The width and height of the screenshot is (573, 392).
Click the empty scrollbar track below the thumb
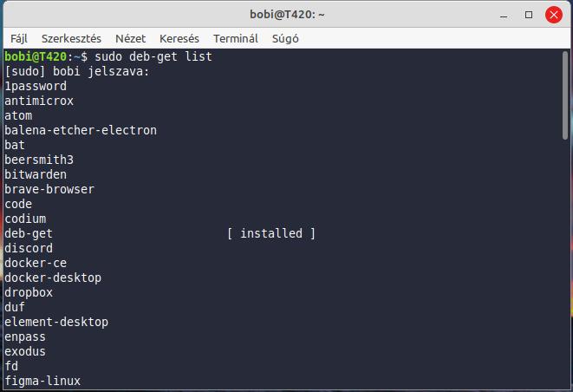click(565, 264)
